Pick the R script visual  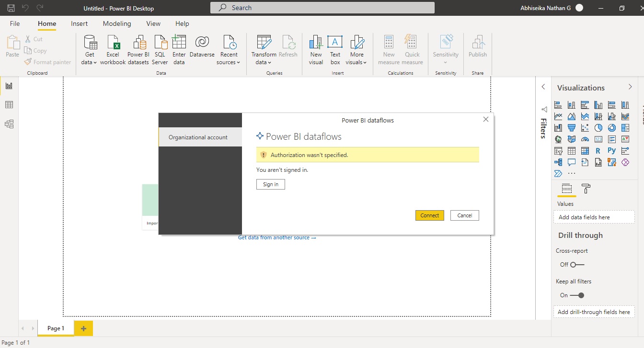coord(598,151)
